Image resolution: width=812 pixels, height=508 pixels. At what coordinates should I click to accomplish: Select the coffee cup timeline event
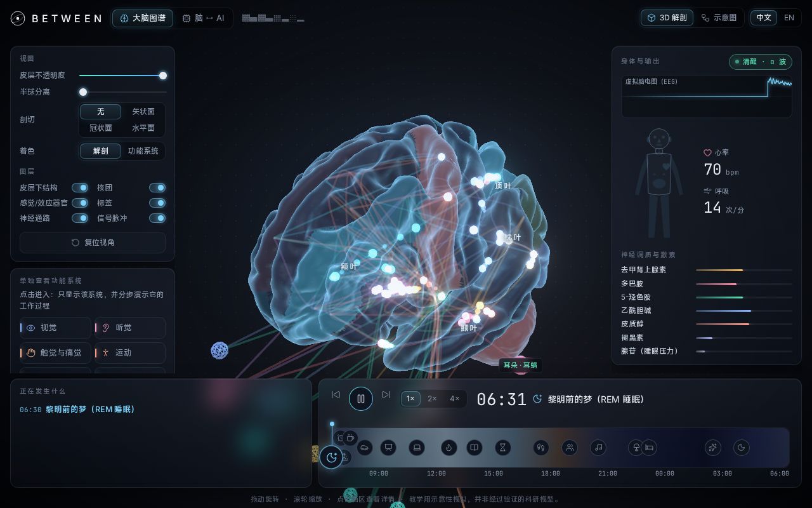(x=350, y=438)
